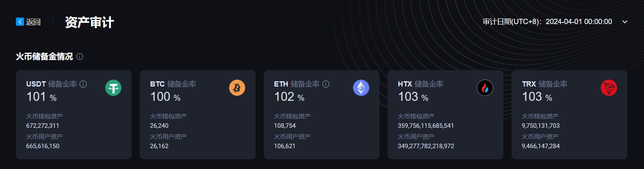
Task: Open the BTC 储备金率 card
Action: click(x=198, y=115)
